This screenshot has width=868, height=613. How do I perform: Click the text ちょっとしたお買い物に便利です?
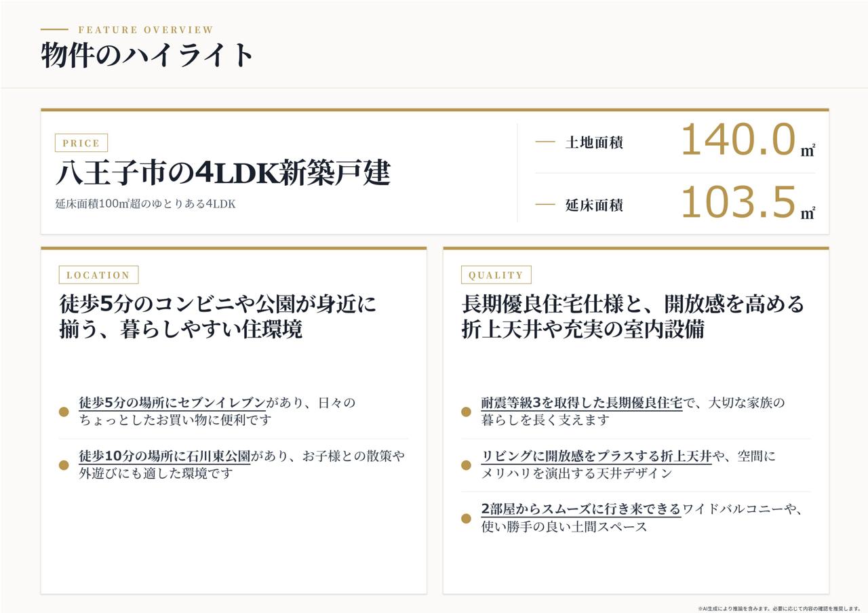176,420
